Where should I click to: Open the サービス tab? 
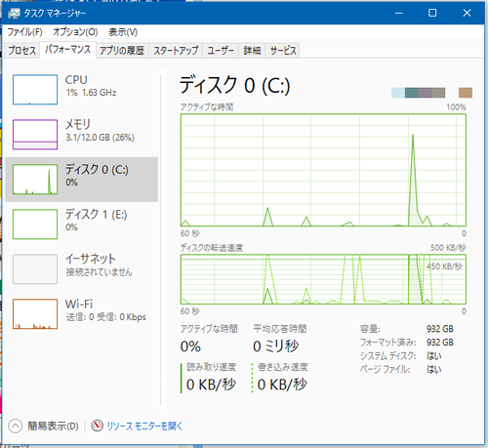[x=283, y=51]
